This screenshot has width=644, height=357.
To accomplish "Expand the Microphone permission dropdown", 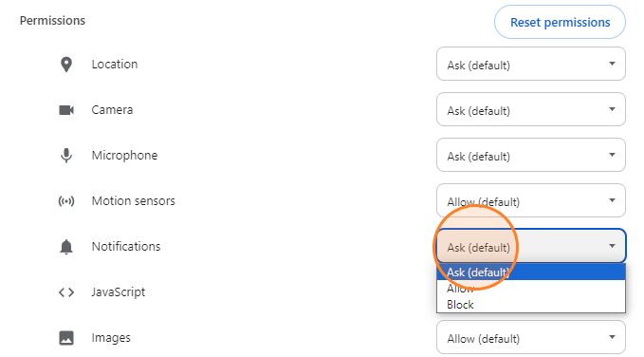I will (530, 155).
